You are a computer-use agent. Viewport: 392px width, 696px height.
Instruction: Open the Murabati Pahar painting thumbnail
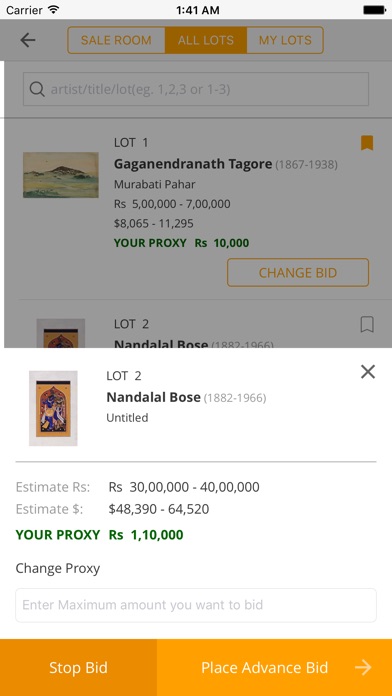[61, 175]
